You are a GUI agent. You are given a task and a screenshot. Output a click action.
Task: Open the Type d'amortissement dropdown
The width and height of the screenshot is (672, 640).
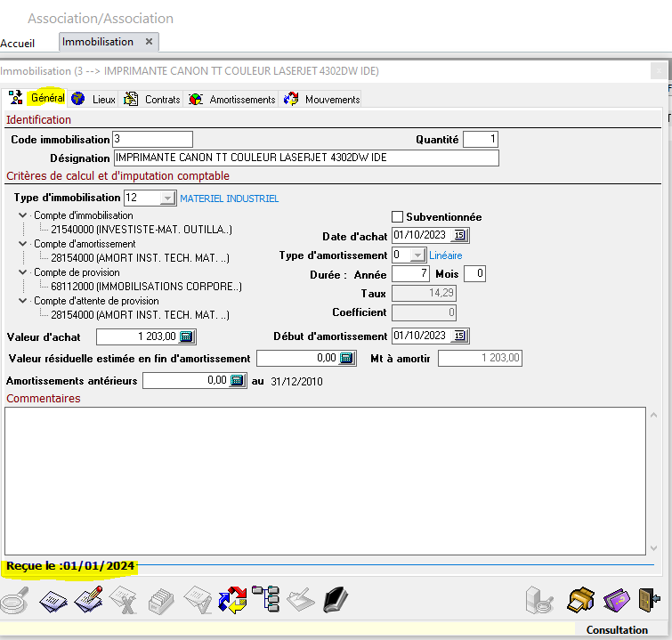point(417,255)
